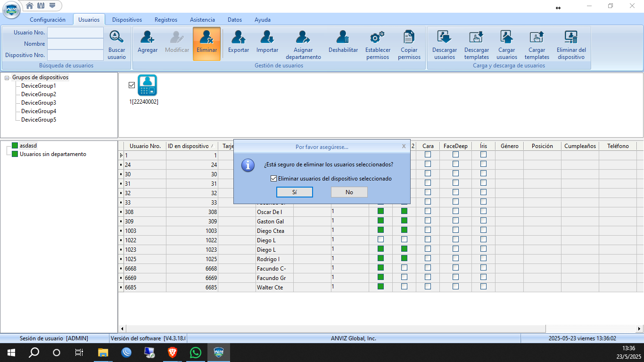The width and height of the screenshot is (644, 362).
Task: Open WhatsApp from taskbar
Action: click(196, 353)
